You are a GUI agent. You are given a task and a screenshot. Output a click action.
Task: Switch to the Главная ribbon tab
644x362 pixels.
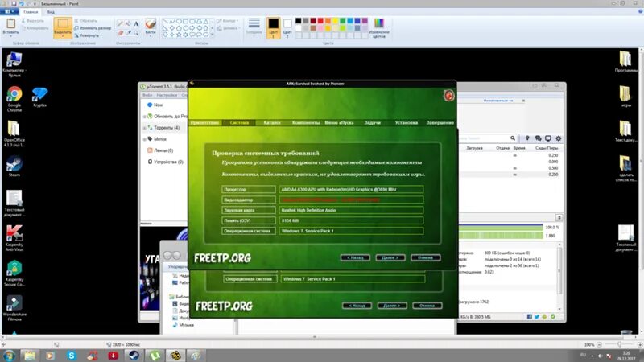point(31,12)
